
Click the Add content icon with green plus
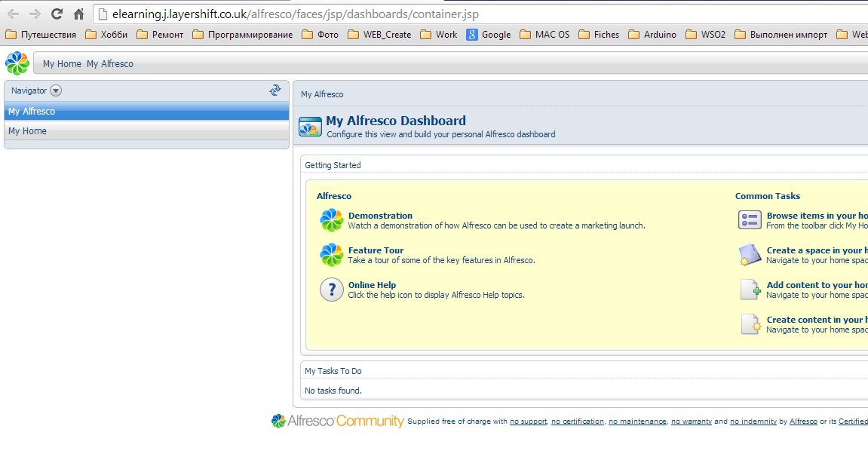pos(750,290)
